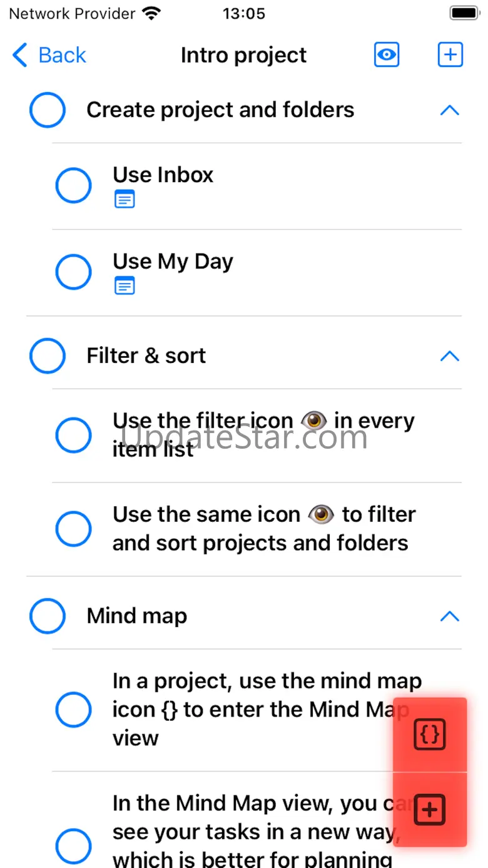
Task: Open the 'Mind map' task title
Action: (x=136, y=616)
